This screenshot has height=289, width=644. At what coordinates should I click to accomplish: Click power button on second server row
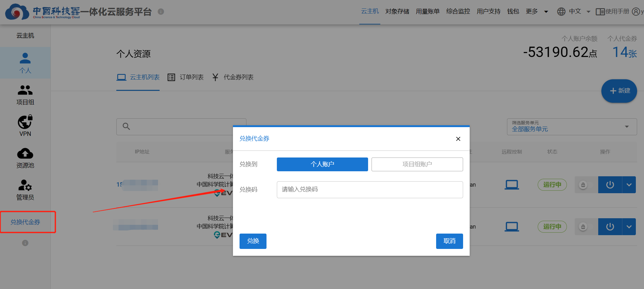coord(610,227)
